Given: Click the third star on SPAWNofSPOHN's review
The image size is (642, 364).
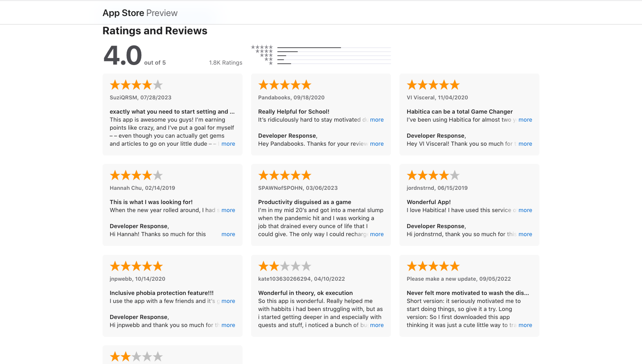Looking at the screenshot, I should click(284, 175).
